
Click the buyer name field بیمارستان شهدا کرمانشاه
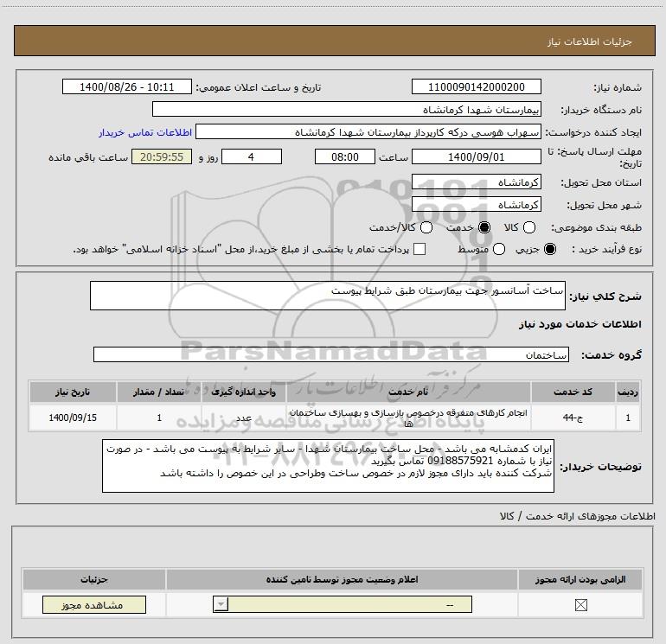tap(347, 109)
